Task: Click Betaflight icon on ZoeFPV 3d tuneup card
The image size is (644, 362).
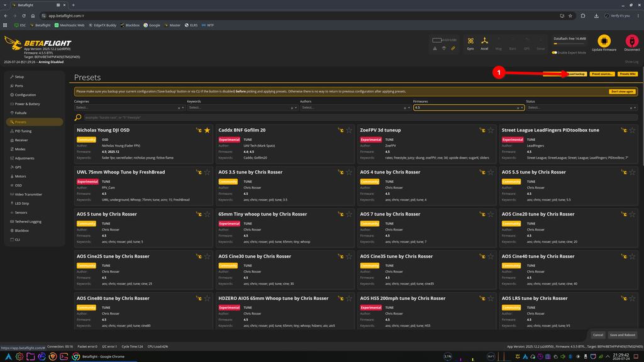Action: coord(482,130)
